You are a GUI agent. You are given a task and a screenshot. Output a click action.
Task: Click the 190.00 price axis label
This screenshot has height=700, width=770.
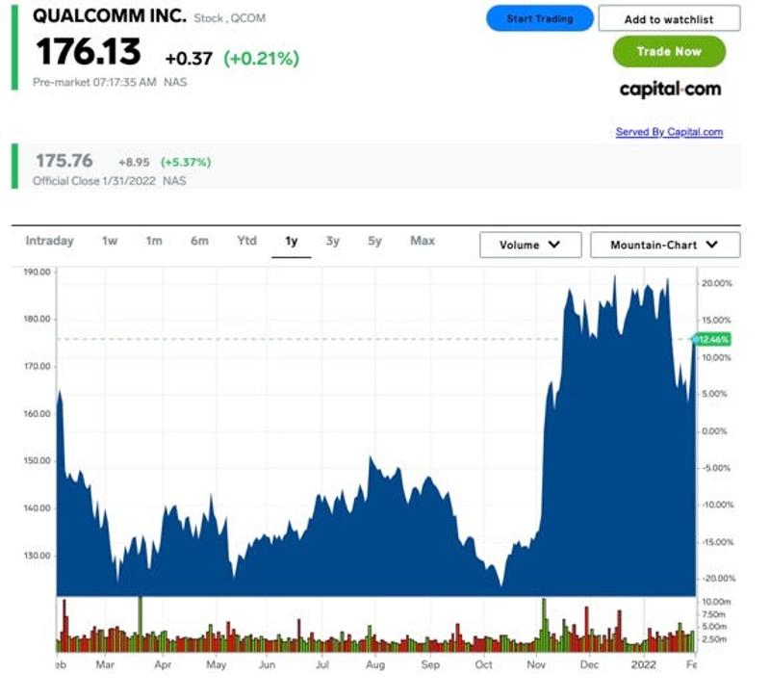[37, 272]
